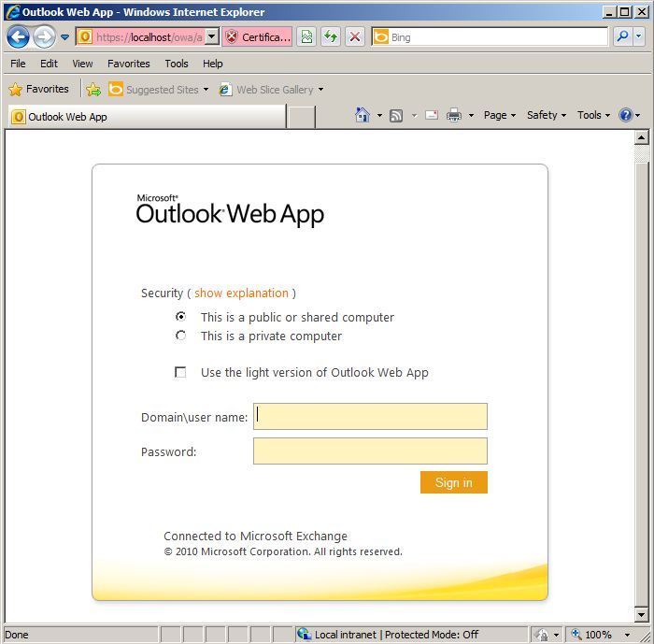Open the File menu

point(18,64)
